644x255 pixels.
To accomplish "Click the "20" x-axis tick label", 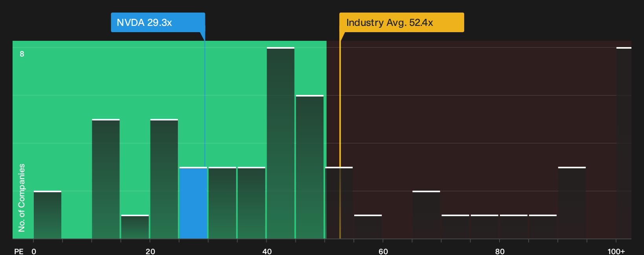I will click(x=150, y=251).
